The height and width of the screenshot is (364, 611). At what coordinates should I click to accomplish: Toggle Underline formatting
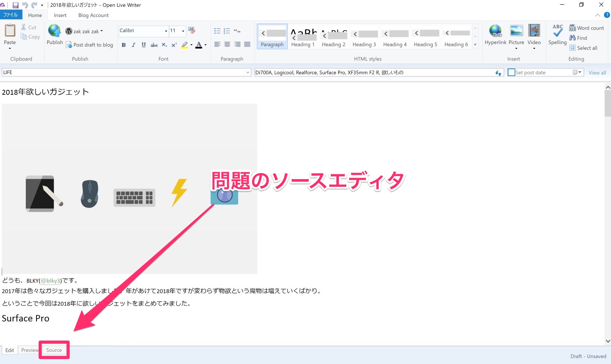pyautogui.click(x=144, y=45)
